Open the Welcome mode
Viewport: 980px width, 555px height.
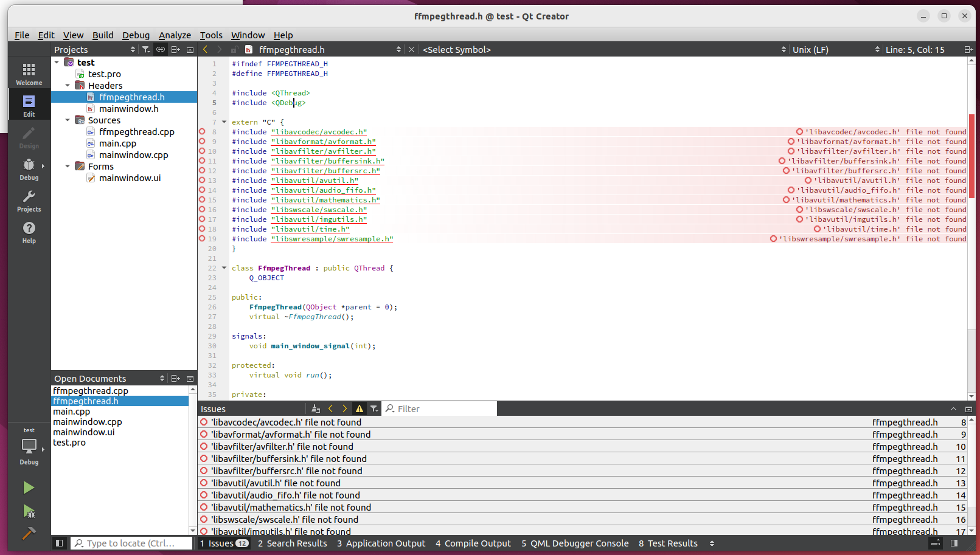point(29,74)
